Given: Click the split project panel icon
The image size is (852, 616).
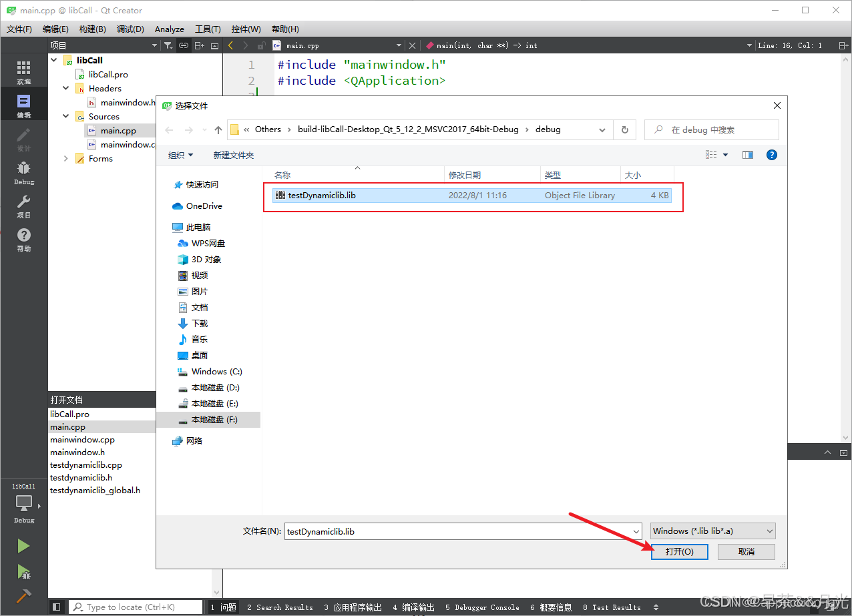Looking at the screenshot, I should [200, 45].
